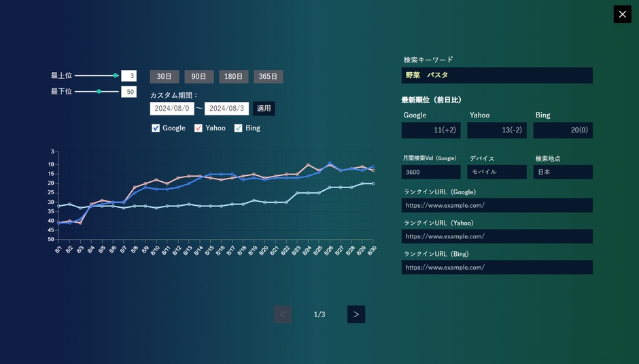Click the monthly search volume 3600
639x364 pixels.
tap(431, 172)
